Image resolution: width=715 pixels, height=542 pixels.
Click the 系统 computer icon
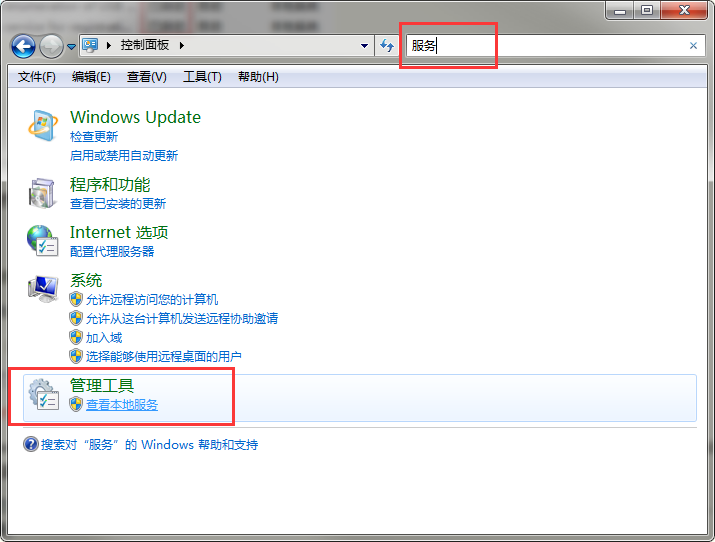click(42, 289)
